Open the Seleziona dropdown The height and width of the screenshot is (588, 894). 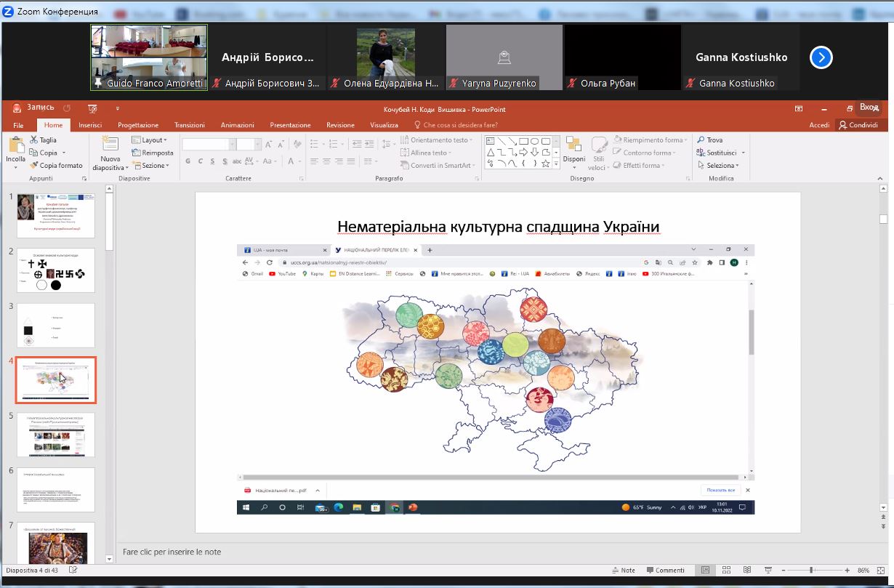pos(722,166)
